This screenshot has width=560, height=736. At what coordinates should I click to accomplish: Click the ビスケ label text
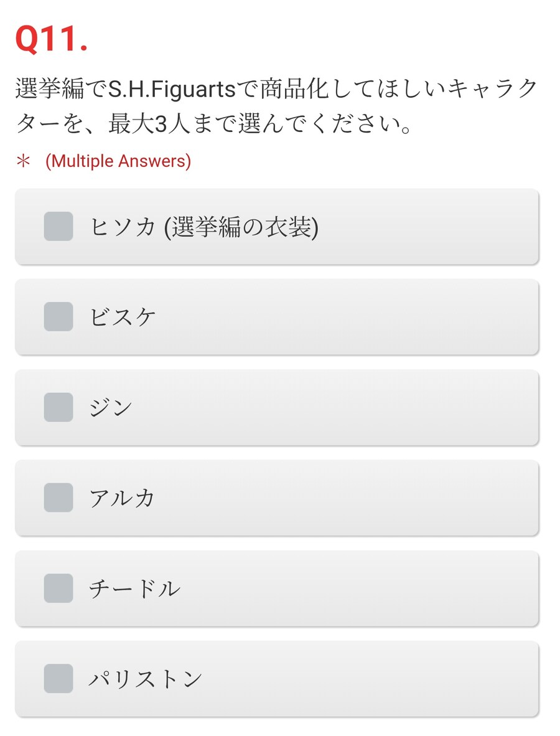[123, 317]
